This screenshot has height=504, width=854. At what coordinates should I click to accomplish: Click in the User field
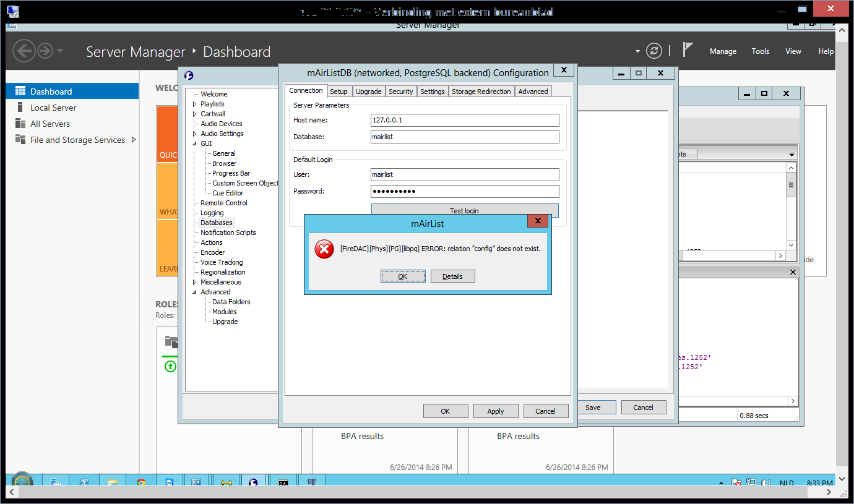tap(465, 174)
